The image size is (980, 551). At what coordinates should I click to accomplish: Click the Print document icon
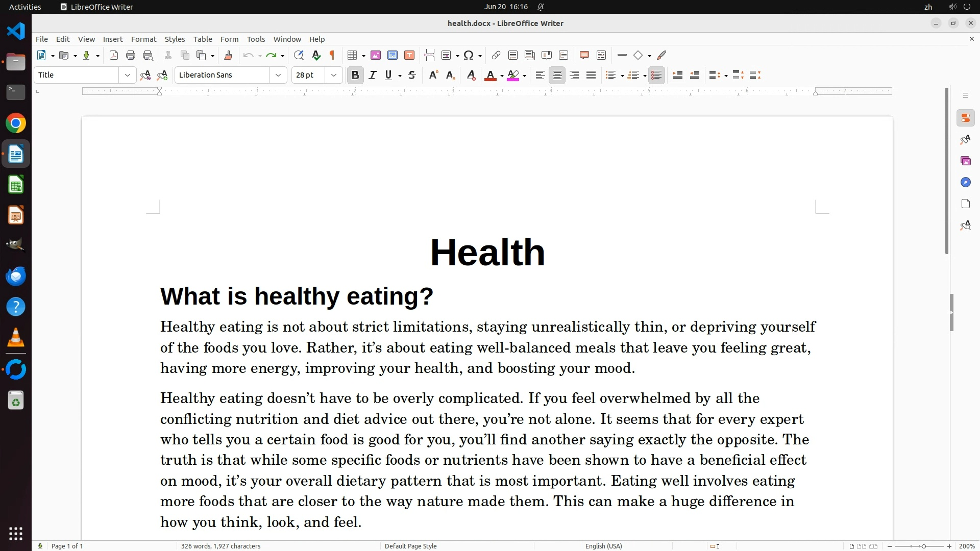pyautogui.click(x=131, y=56)
